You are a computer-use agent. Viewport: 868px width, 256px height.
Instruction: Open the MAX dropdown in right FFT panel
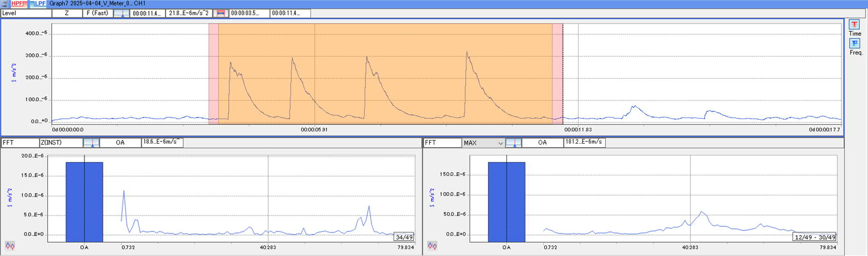click(483, 143)
